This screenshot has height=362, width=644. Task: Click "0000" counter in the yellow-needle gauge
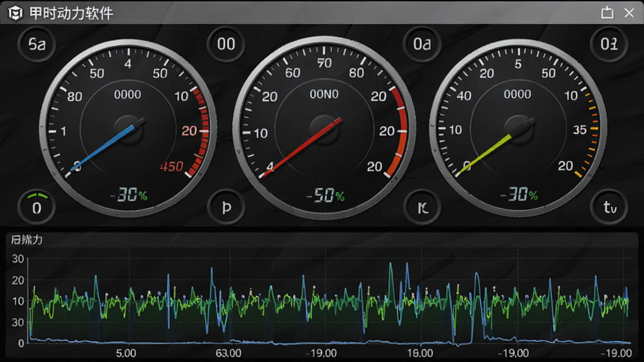[x=517, y=94]
